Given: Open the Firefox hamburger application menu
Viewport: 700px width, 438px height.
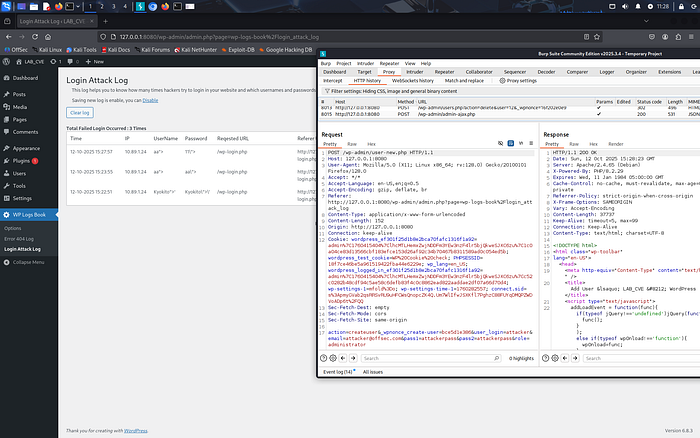Looking at the screenshot, I should pos(692,37).
